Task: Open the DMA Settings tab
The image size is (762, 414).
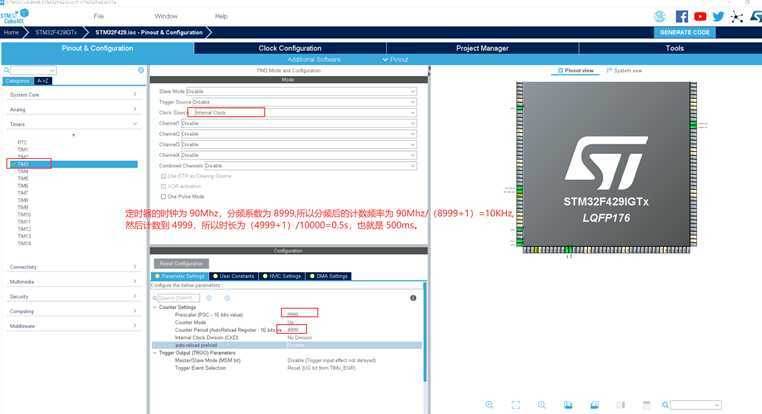Action: pos(329,276)
